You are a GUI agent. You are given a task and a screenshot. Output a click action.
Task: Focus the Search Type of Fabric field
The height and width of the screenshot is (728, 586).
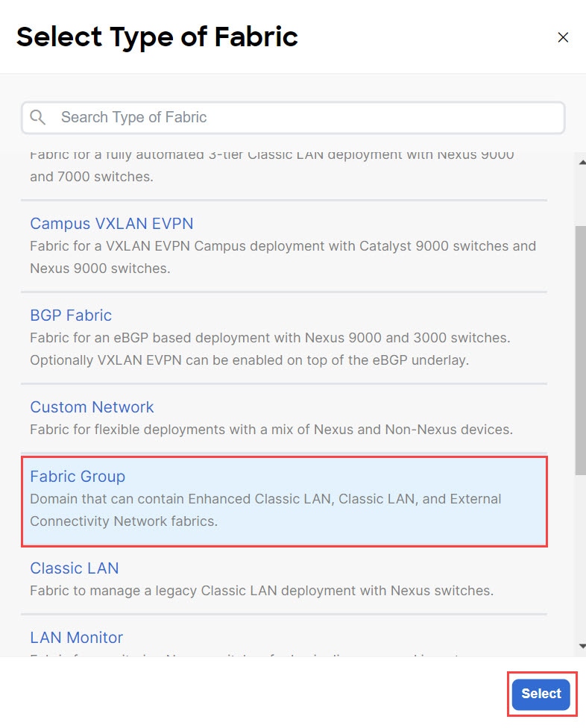(x=293, y=117)
